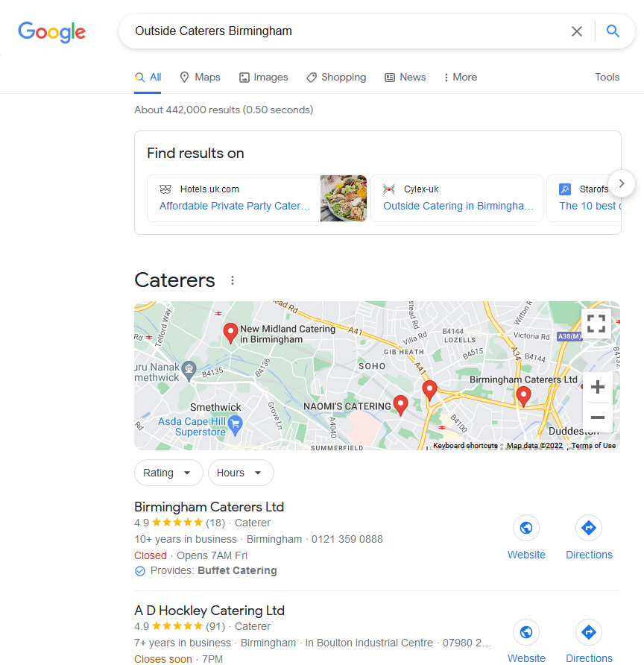Open the Rating filter dropdown
The height and width of the screenshot is (665, 644).
pos(168,473)
